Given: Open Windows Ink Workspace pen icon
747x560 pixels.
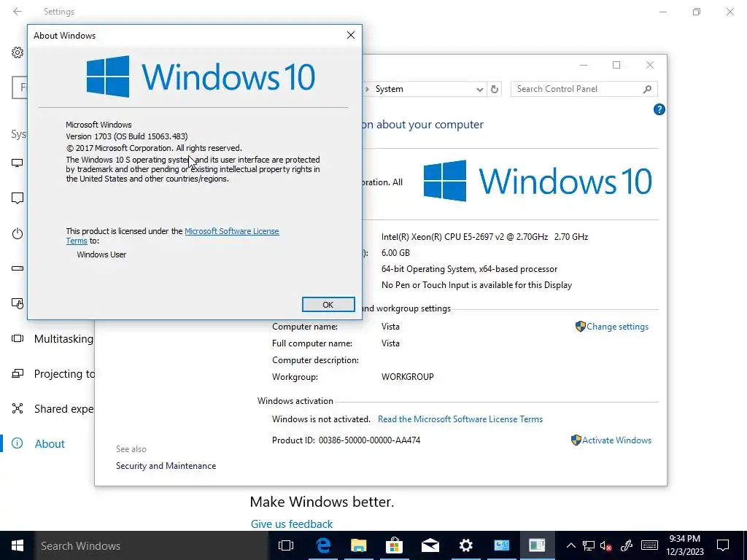Looking at the screenshot, I should 626,545.
